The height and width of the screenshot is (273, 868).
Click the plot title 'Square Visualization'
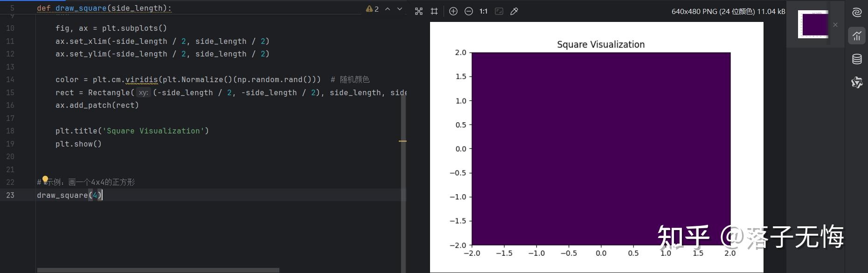[601, 44]
